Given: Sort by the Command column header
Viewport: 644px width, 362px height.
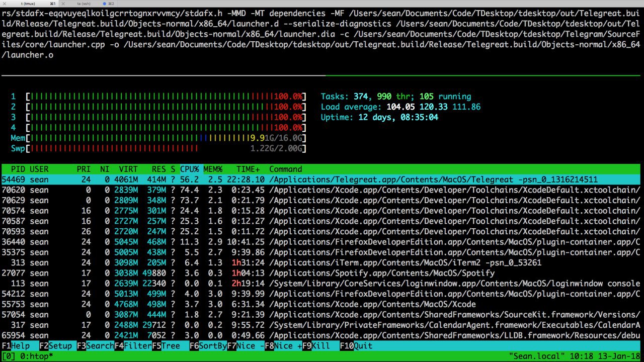Looking at the screenshot, I should click(286, 169).
